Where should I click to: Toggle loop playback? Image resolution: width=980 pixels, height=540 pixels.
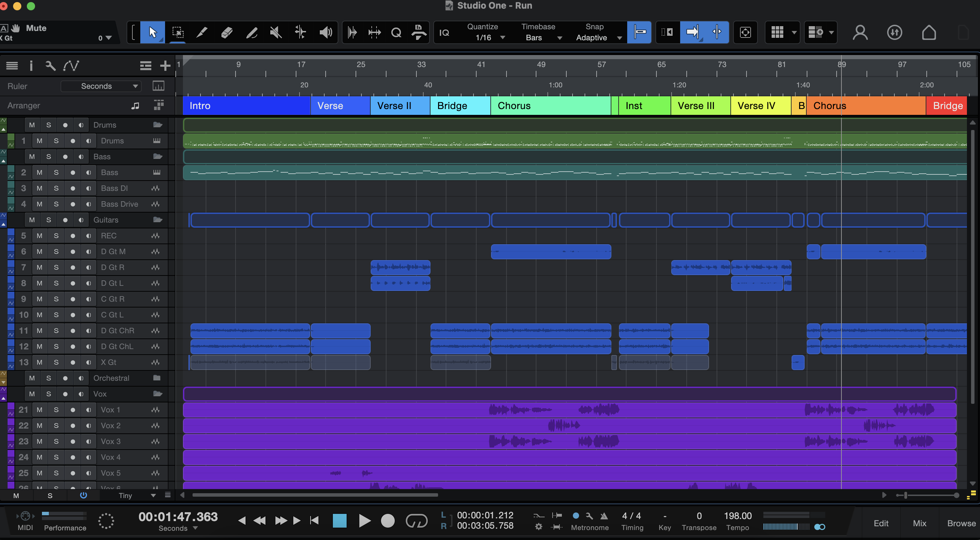[416, 521]
